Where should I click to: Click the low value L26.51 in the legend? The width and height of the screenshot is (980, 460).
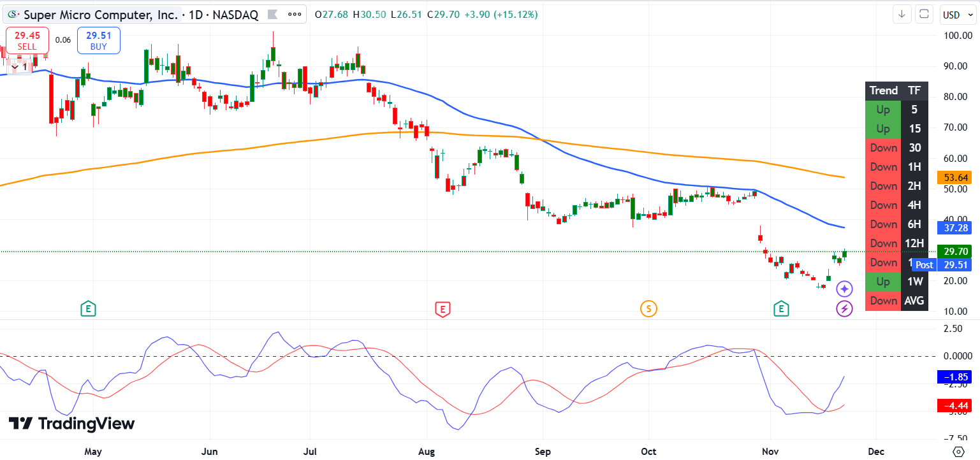(407, 15)
